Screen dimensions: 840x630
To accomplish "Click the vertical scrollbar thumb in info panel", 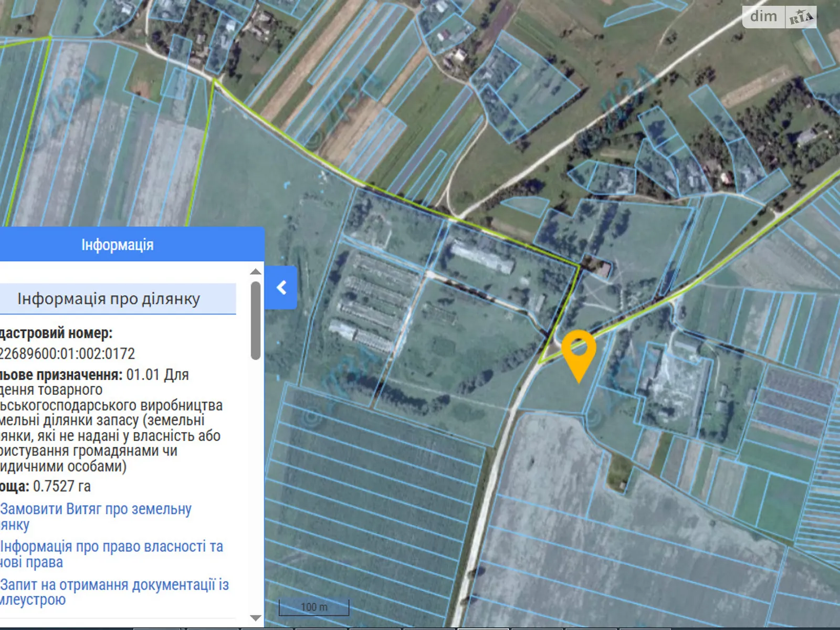I will click(256, 320).
